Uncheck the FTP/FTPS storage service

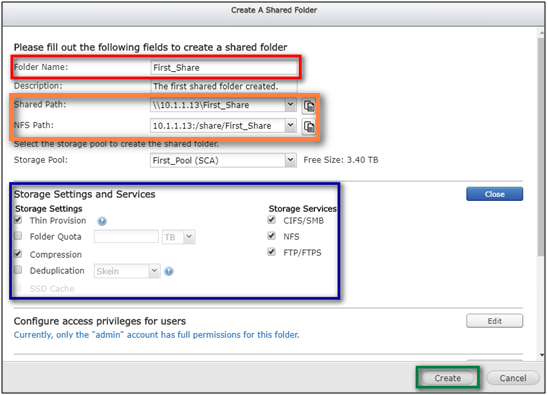click(272, 252)
